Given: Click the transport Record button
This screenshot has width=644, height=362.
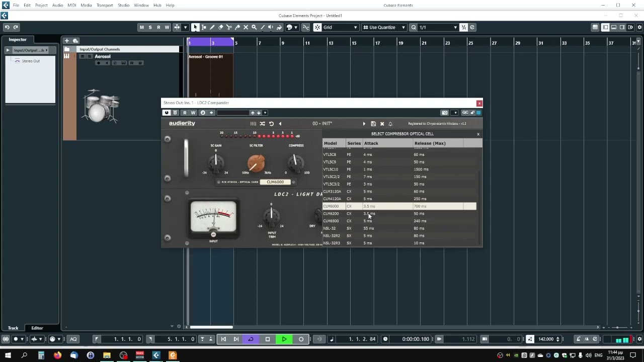Looking at the screenshot, I should pos(301,339).
